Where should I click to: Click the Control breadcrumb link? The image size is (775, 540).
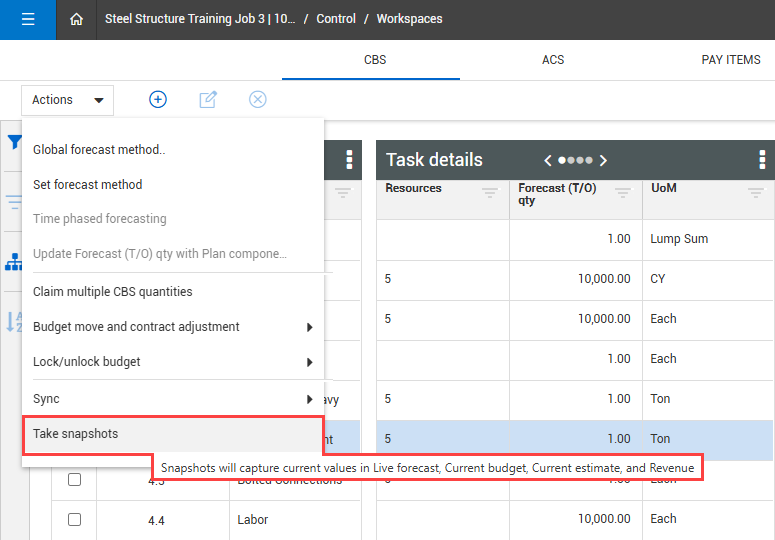pos(336,19)
